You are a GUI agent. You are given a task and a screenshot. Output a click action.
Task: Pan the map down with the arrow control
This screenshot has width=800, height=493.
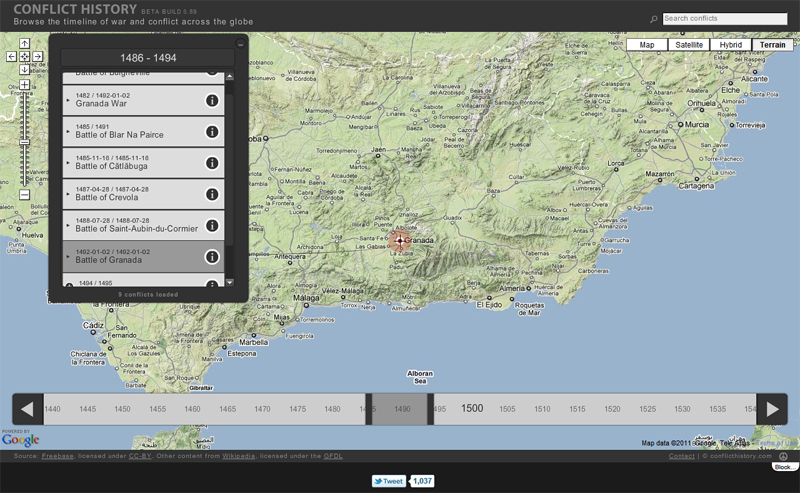point(24,69)
